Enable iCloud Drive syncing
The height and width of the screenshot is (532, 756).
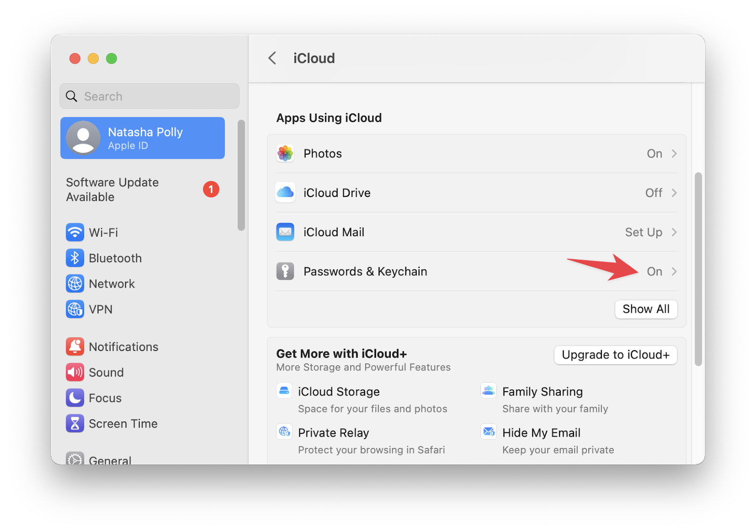coord(653,192)
